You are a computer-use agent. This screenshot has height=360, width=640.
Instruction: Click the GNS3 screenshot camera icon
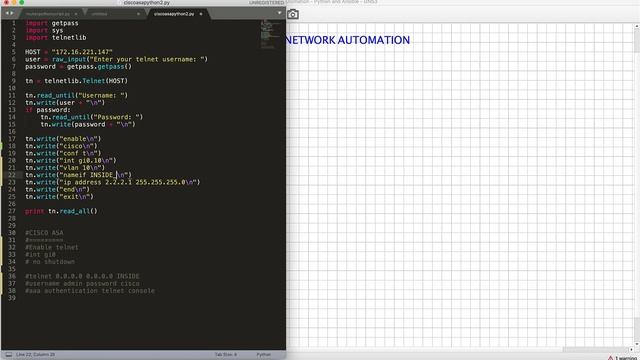(x=293, y=15)
